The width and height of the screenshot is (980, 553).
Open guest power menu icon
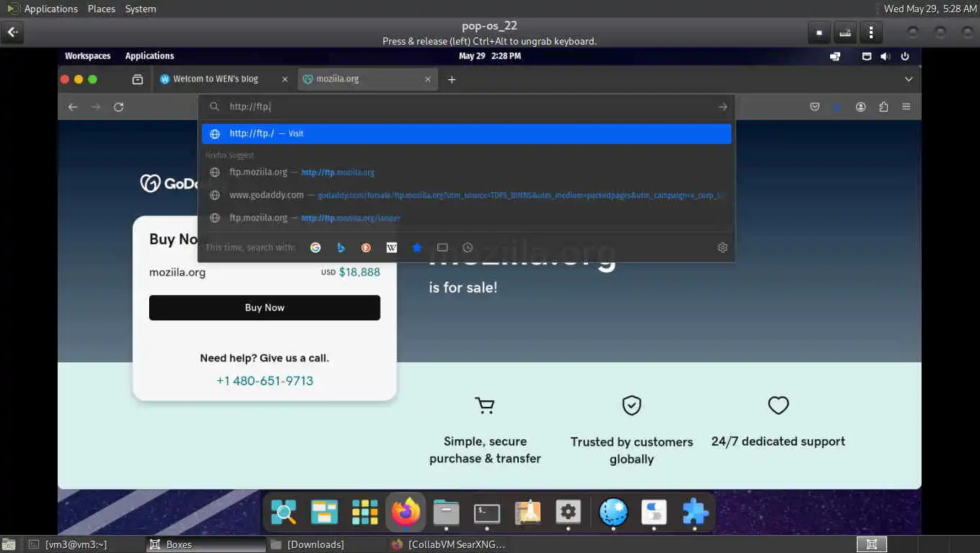point(905,56)
